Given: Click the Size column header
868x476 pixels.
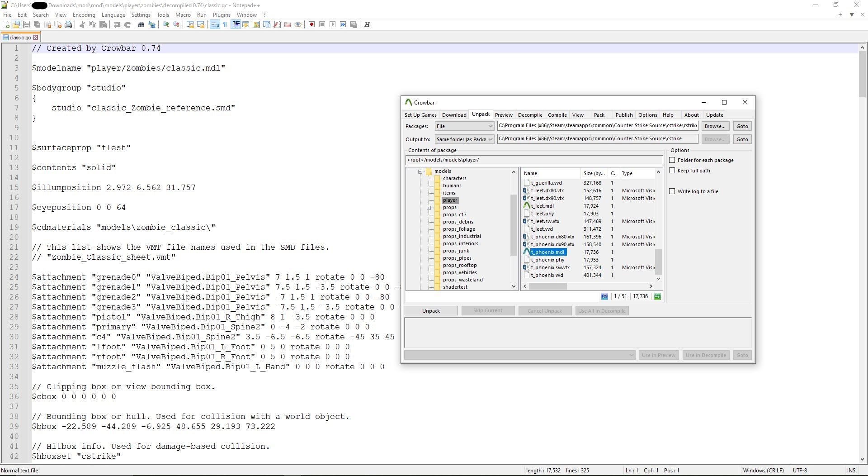Looking at the screenshot, I should (x=594, y=173).
